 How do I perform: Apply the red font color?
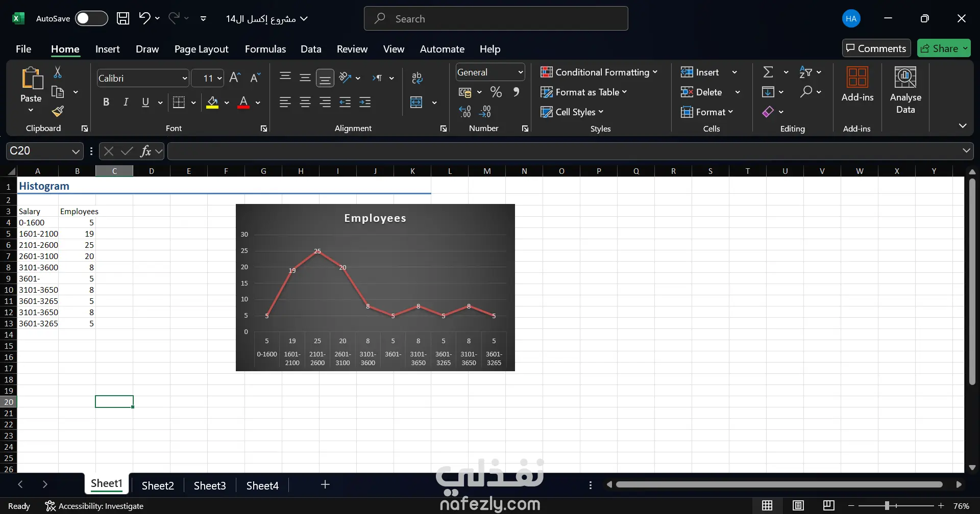(x=243, y=102)
